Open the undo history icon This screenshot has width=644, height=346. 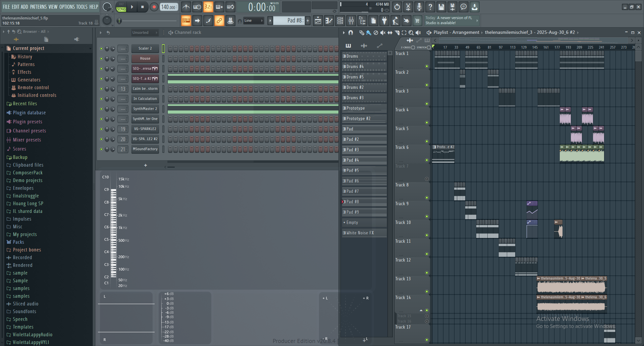(x=397, y=7)
